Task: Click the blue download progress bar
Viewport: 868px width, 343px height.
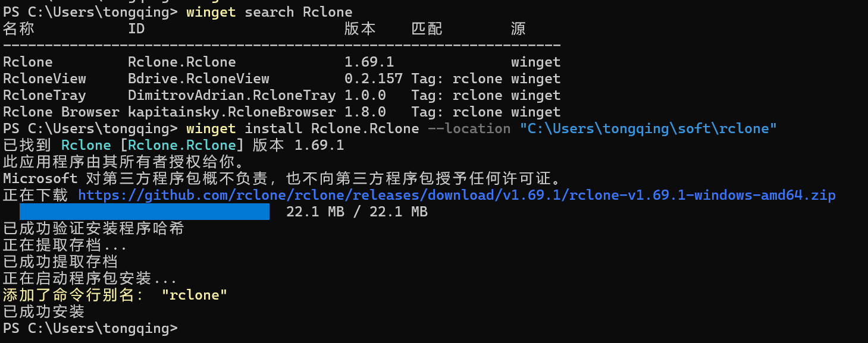Action: click(145, 212)
